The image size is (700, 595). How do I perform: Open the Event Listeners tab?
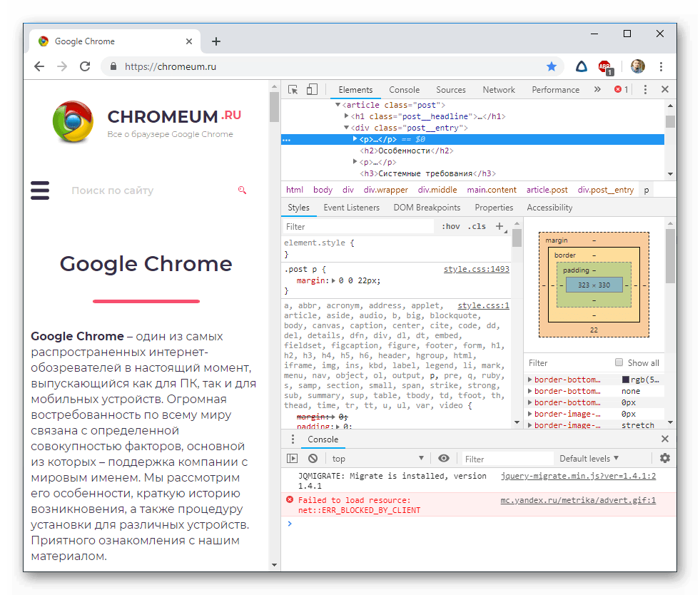[351, 208]
